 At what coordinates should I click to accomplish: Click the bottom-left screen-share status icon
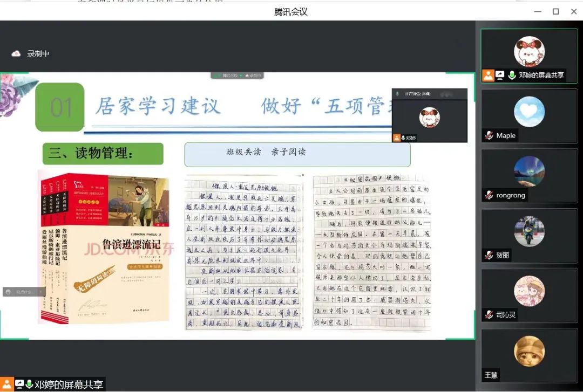pyautogui.click(x=19, y=384)
